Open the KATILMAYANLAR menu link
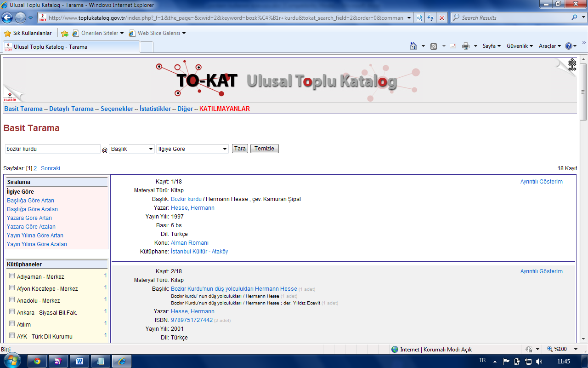 click(x=225, y=109)
